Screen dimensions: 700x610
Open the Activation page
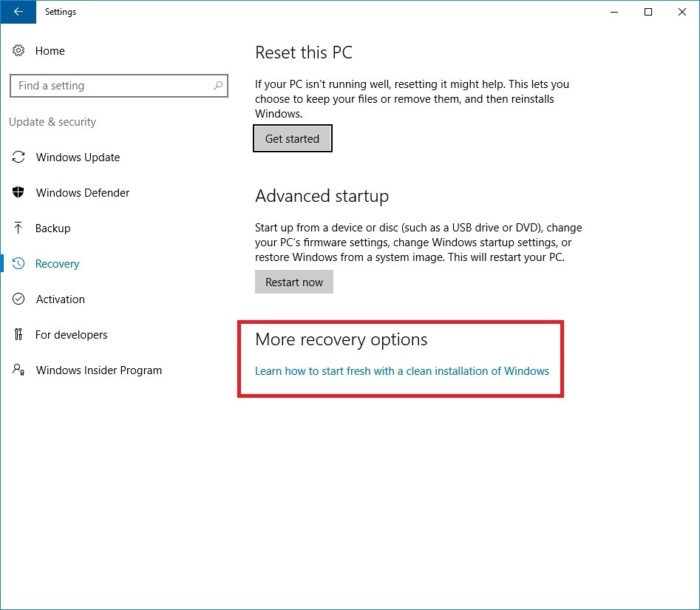click(60, 299)
